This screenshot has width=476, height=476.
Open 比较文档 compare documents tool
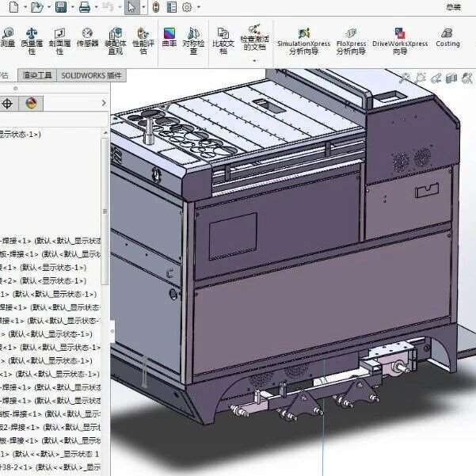tap(223, 41)
